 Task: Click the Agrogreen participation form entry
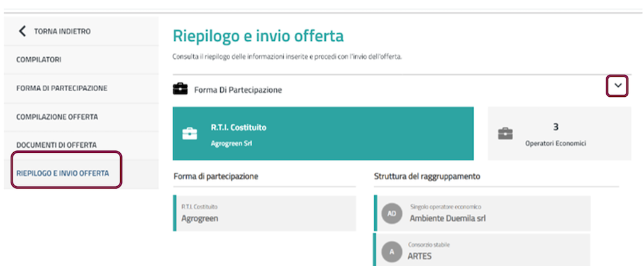264,213
